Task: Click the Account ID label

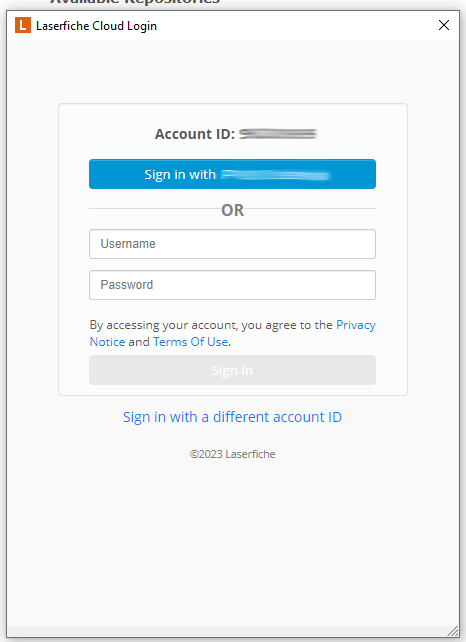Action: pos(195,134)
